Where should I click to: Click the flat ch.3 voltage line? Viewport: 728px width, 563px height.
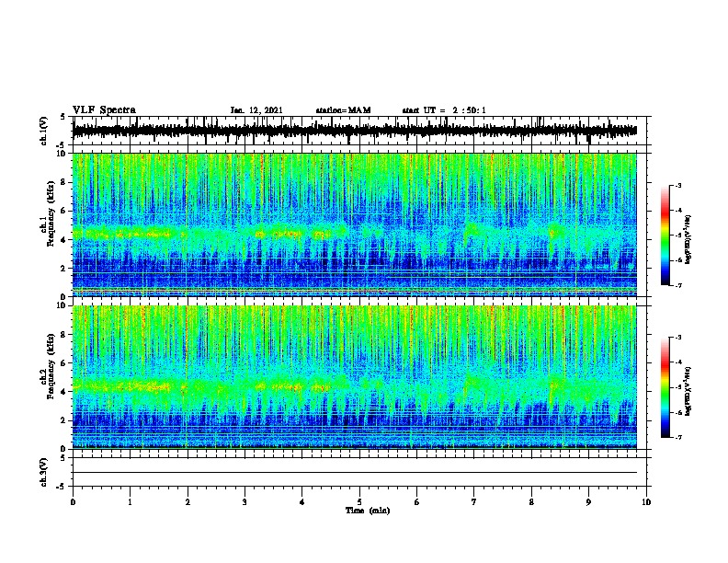(x=354, y=473)
